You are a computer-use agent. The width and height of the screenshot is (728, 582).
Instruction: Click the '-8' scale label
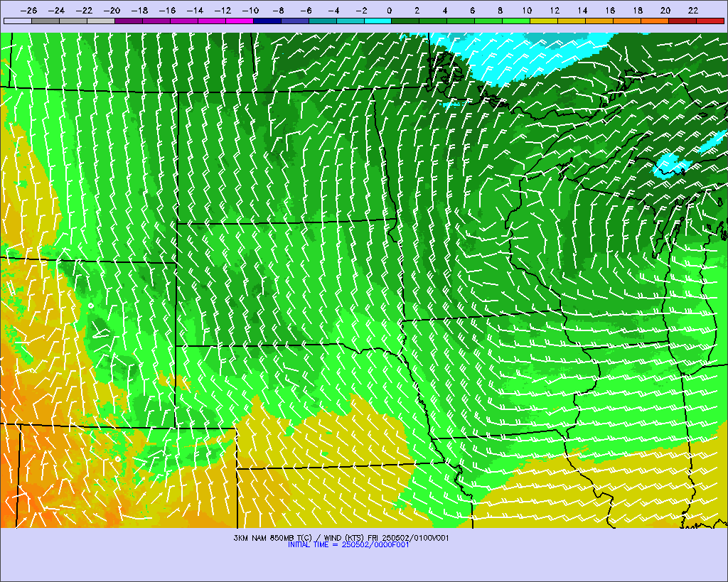[x=279, y=11]
